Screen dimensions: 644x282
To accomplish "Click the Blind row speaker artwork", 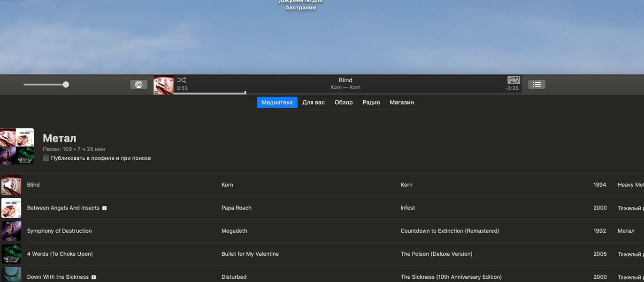I will click(11, 185).
